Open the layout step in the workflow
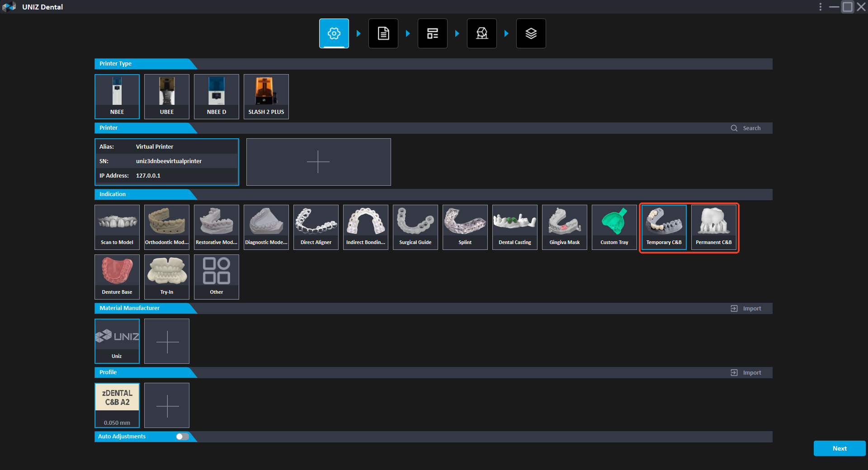Image resolution: width=868 pixels, height=470 pixels. pyautogui.click(x=432, y=33)
